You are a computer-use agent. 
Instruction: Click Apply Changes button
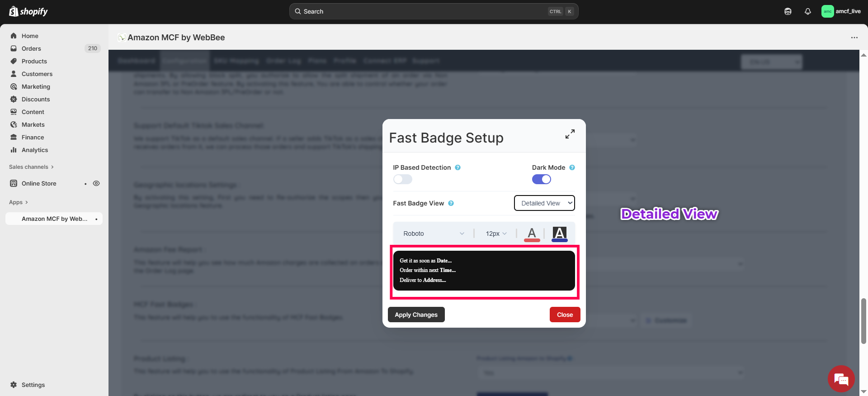pyautogui.click(x=416, y=315)
